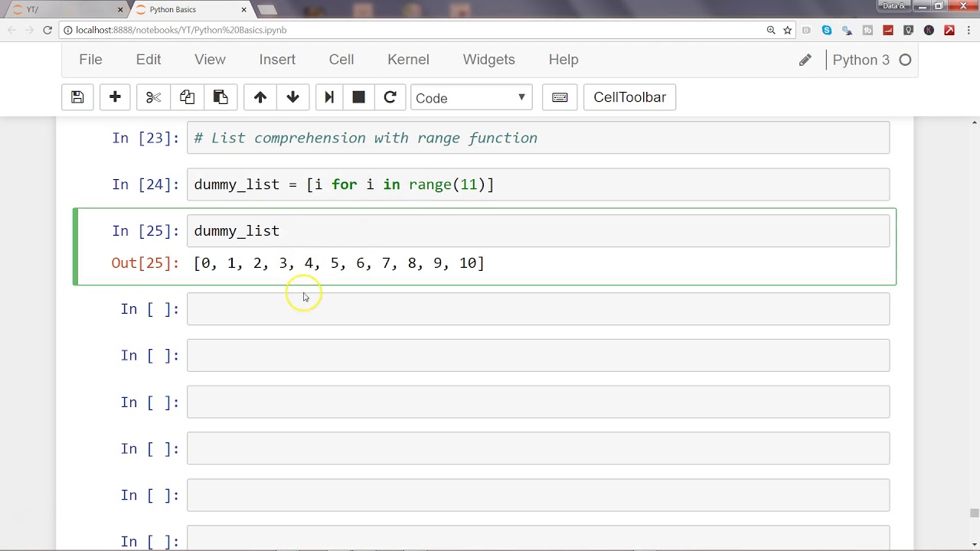Open the Kernel menu
The image size is (980, 551).
point(408,60)
